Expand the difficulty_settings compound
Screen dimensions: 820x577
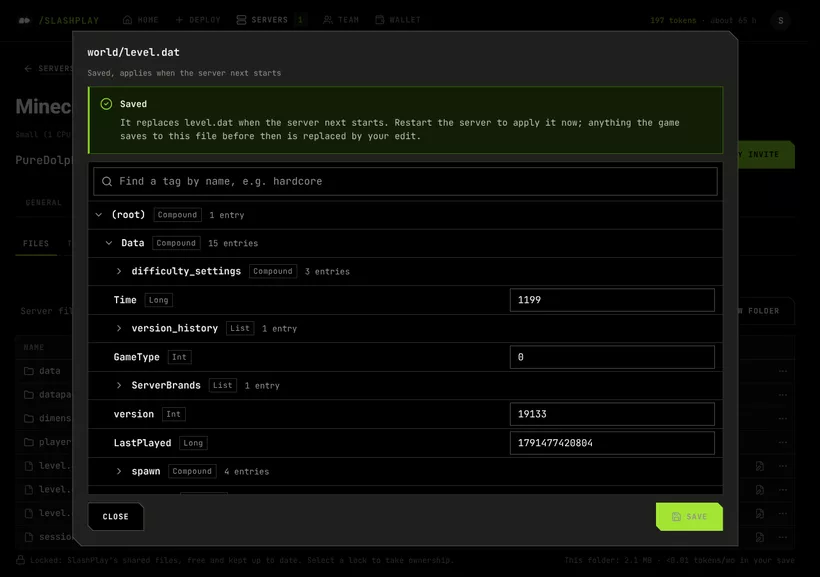119,271
